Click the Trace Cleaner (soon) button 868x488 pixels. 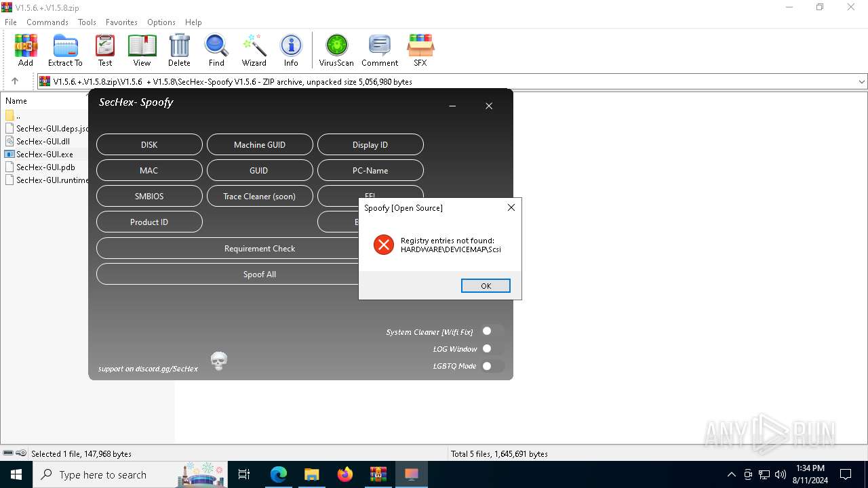[260, 196]
